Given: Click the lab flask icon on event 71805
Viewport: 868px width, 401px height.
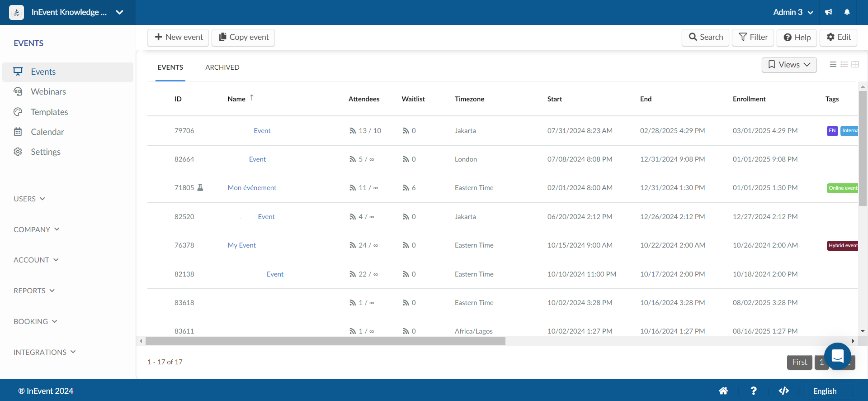Looking at the screenshot, I should [200, 187].
